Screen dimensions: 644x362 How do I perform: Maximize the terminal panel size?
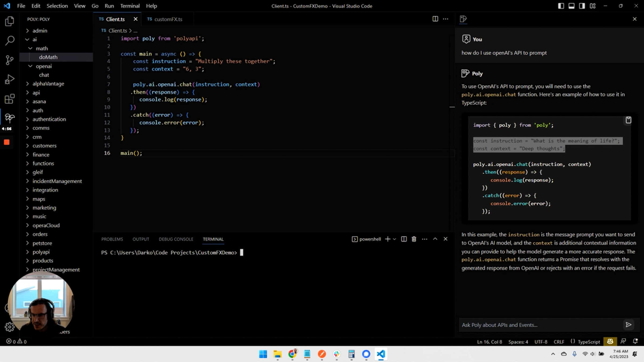point(435,239)
